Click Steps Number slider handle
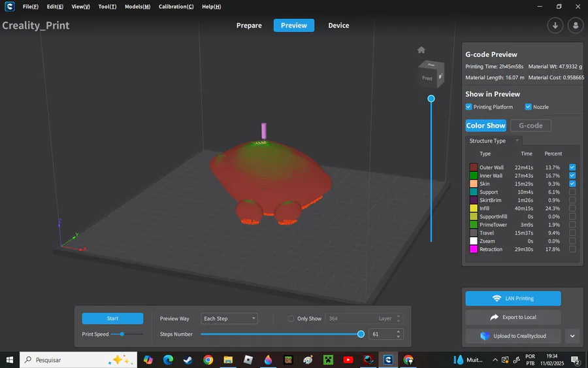Screen dimensions: 588x368 pos(361,334)
